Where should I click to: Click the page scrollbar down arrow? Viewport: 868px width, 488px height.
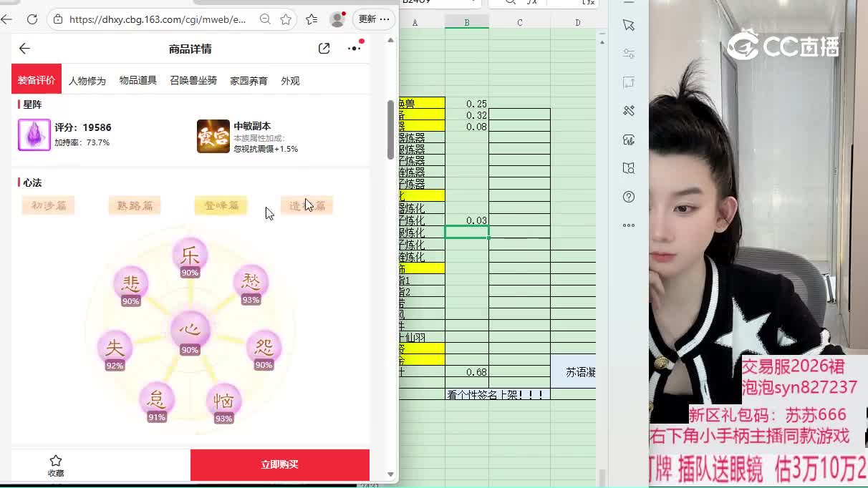tap(390, 474)
